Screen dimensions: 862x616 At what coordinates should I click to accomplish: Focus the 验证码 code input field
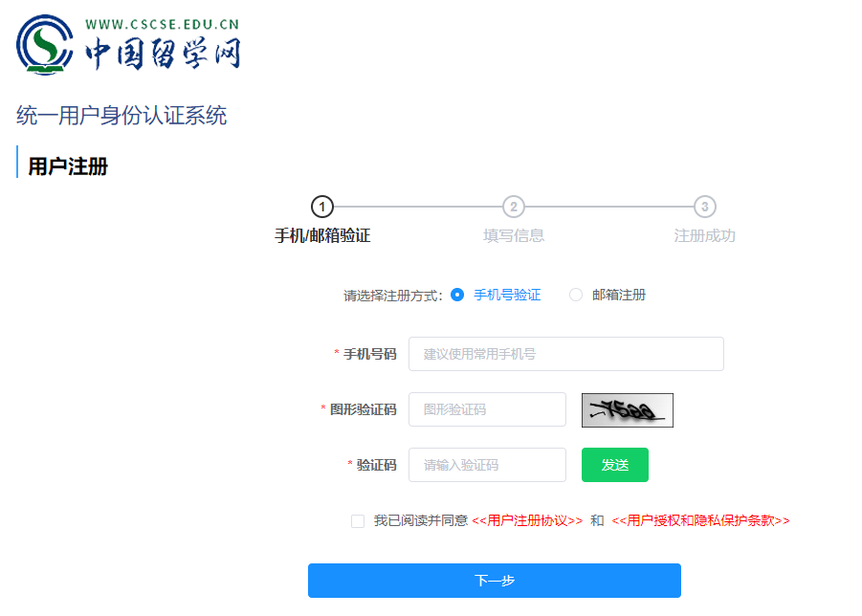487,465
